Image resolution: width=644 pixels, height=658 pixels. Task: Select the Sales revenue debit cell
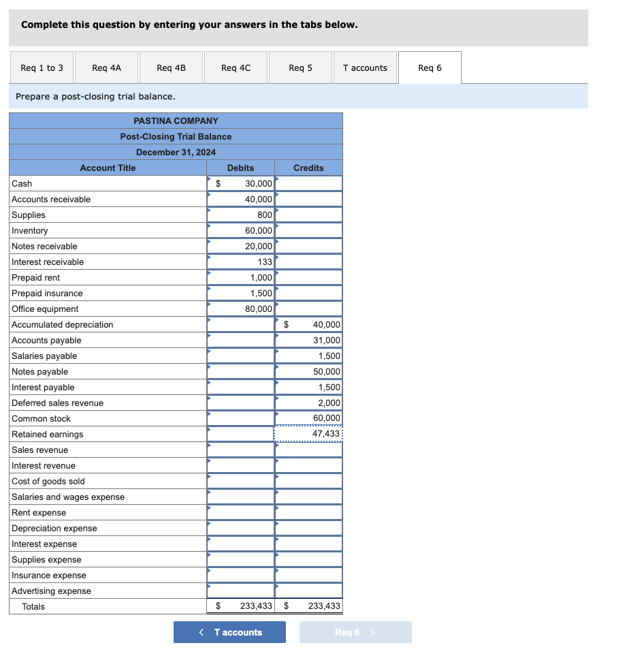[x=241, y=450]
